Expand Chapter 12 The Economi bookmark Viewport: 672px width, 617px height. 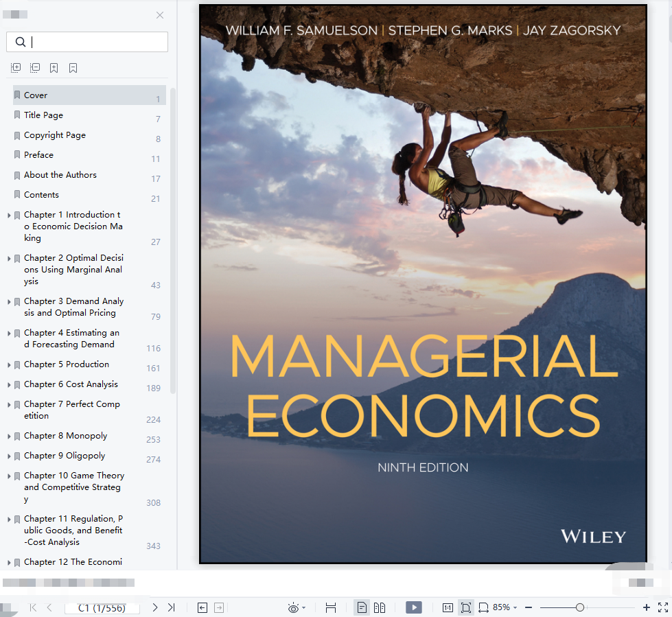(x=9, y=563)
